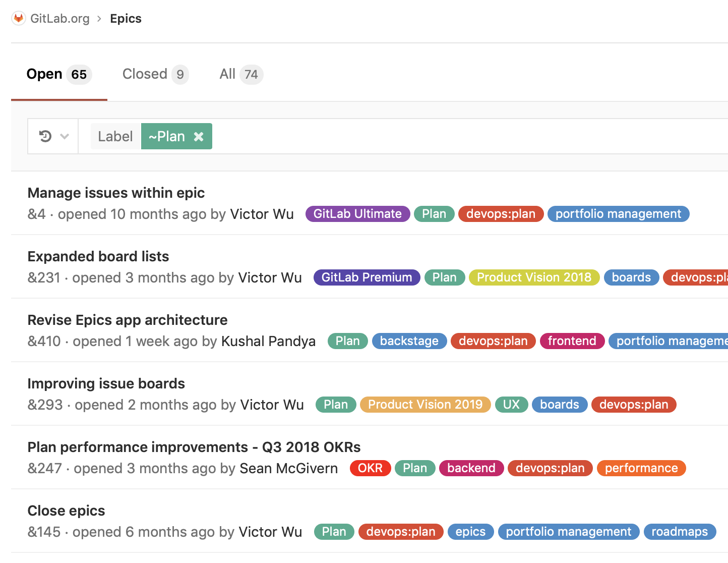Click the GitLab fox logo icon
Screen dimensions: 728x563
click(x=19, y=19)
